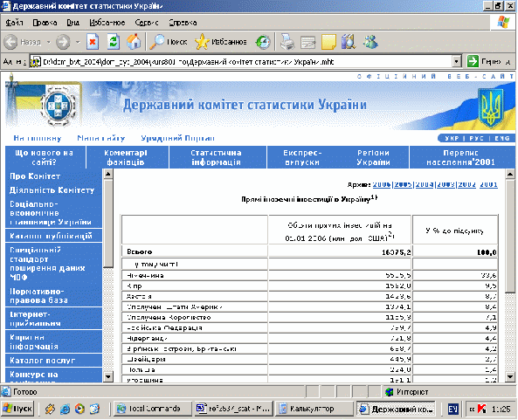The height and width of the screenshot is (420, 518).
Task: Switch to Калькулятор in taskbar
Action: coord(314,409)
